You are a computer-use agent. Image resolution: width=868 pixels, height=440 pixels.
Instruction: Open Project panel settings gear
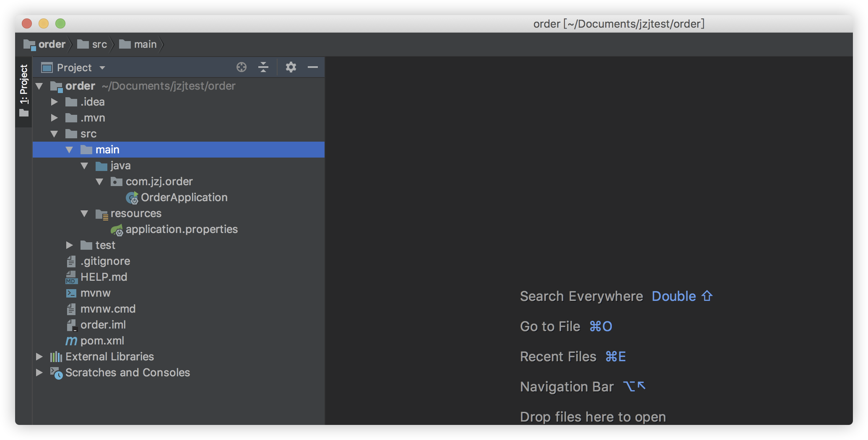tap(291, 67)
